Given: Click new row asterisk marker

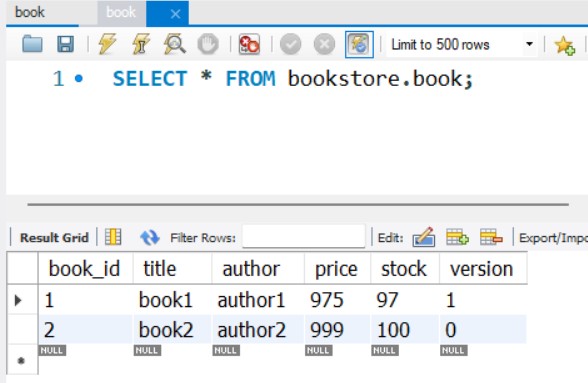Looking at the screenshot, I should [21, 360].
